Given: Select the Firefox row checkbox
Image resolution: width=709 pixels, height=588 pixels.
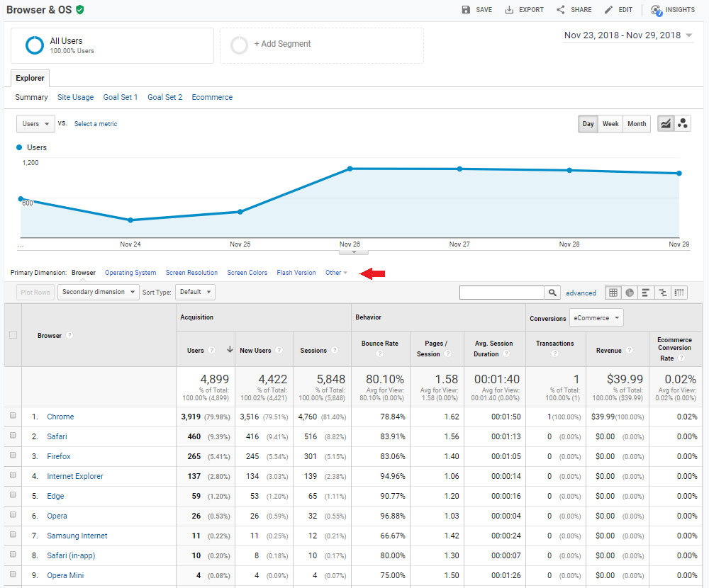Looking at the screenshot, I should [x=13, y=456].
